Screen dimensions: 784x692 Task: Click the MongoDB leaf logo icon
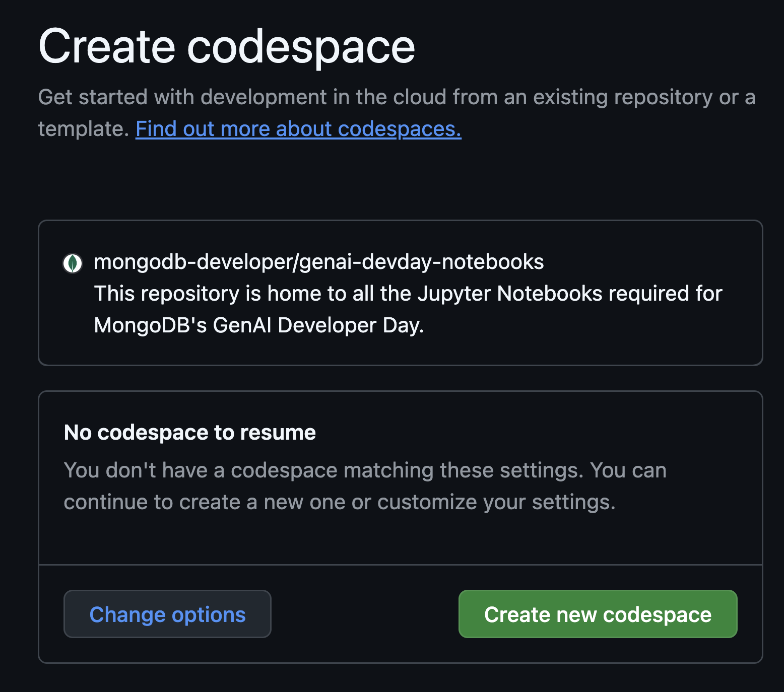[73, 263]
